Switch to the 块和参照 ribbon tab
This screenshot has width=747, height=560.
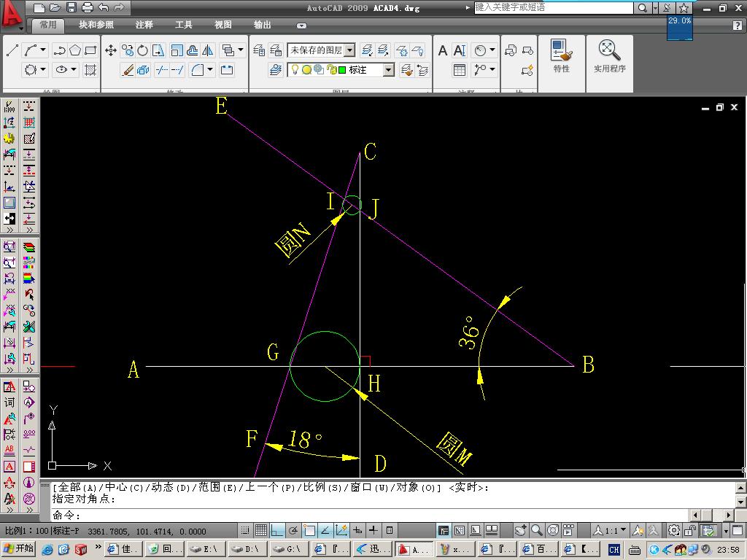click(x=96, y=25)
